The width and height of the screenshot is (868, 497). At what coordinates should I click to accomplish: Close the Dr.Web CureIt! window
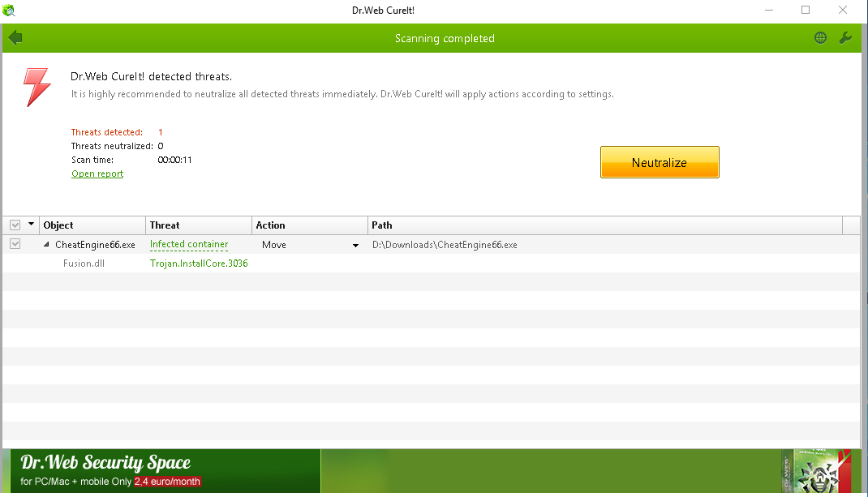[844, 10]
